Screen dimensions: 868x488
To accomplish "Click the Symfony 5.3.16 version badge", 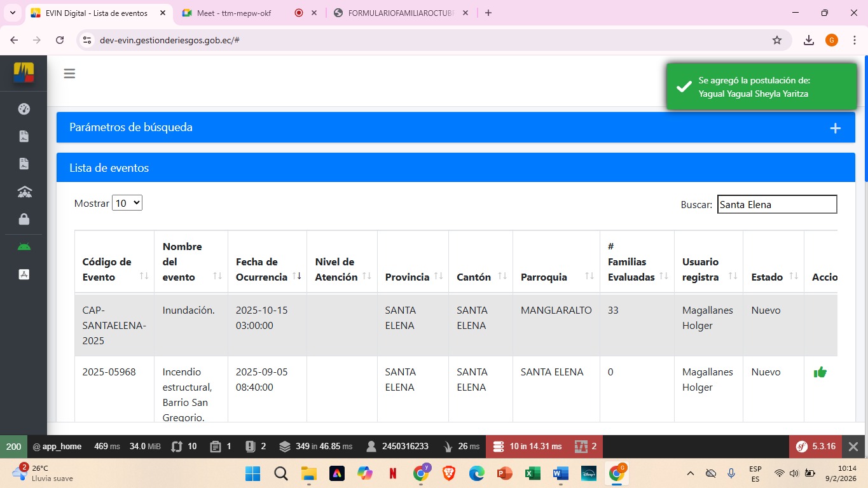I will (816, 447).
